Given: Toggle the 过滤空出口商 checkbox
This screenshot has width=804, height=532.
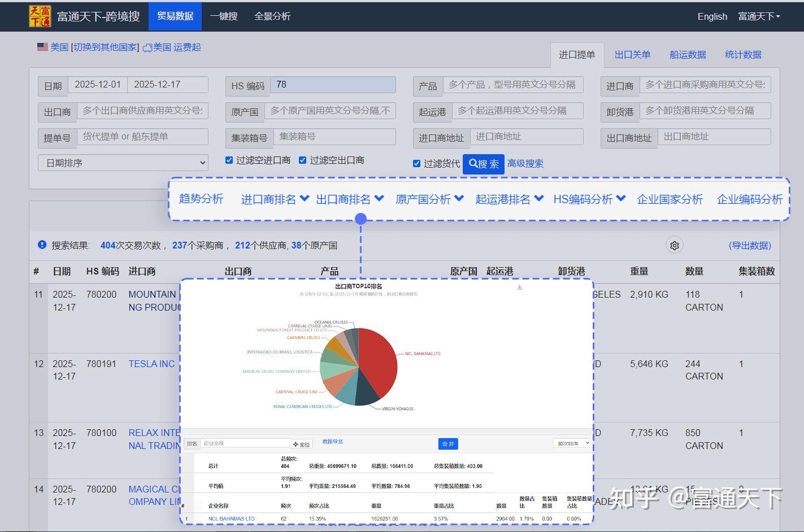Looking at the screenshot, I should (302, 160).
